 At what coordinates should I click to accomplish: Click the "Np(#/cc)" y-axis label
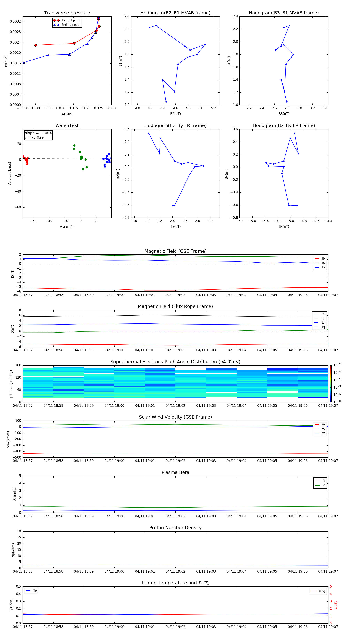tap(13, 550)
